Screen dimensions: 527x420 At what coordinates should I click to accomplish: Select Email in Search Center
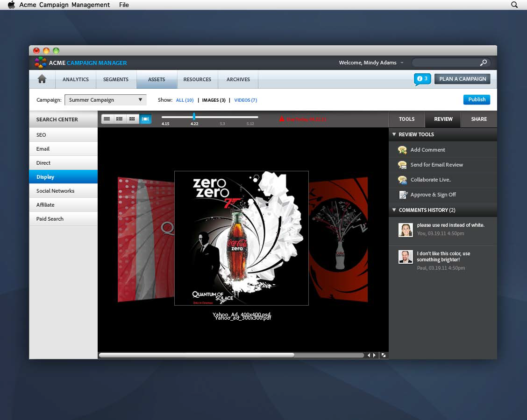pos(64,149)
